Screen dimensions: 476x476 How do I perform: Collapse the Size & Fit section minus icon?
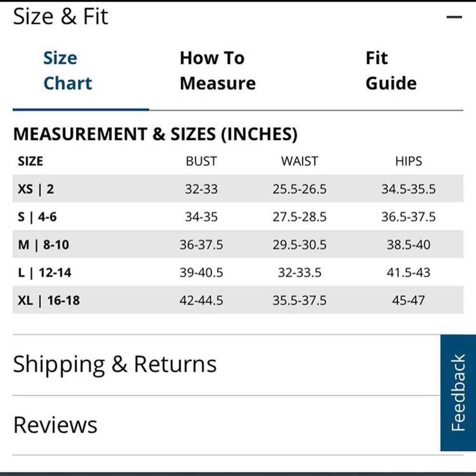[454, 17]
